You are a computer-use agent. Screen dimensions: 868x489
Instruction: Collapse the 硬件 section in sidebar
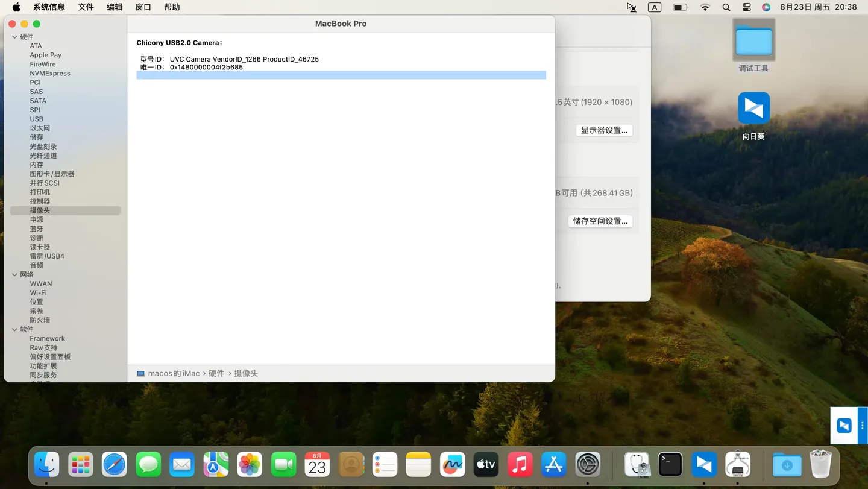pyautogui.click(x=15, y=37)
